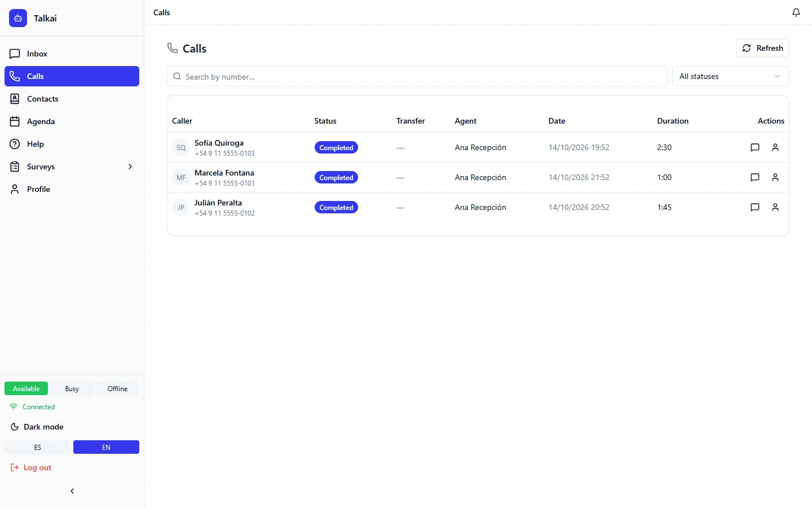812x508 pixels.
Task: Log out of Talkai
Action: click(31, 467)
